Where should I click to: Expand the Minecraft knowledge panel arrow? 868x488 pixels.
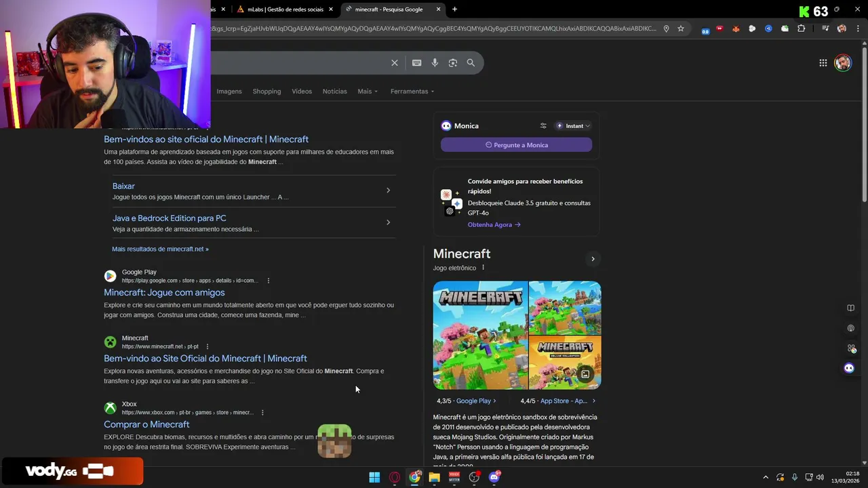(x=593, y=259)
